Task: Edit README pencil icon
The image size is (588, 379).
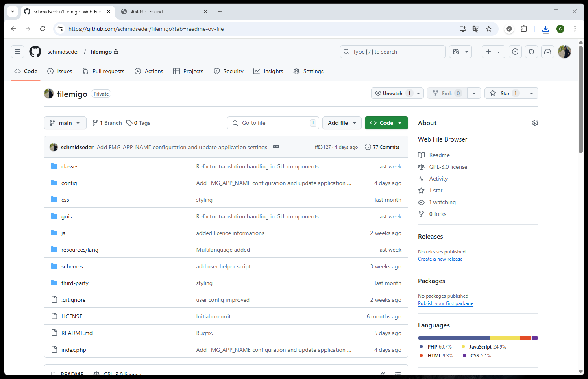Action: [382, 373]
